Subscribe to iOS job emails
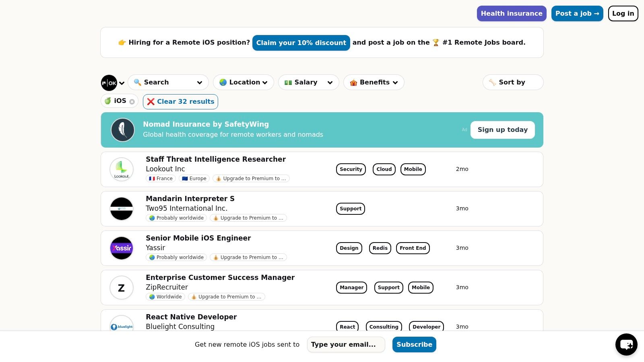Viewport: 644px width, 362px height. coord(414,345)
